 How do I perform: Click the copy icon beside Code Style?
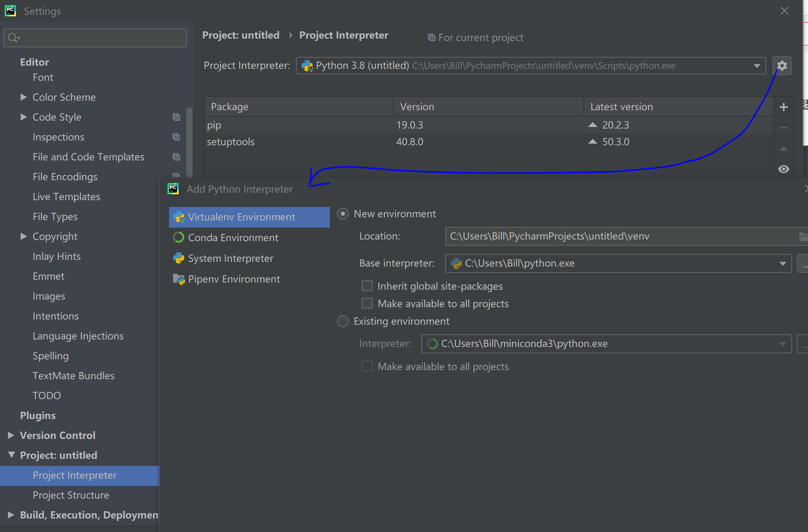[x=176, y=117]
